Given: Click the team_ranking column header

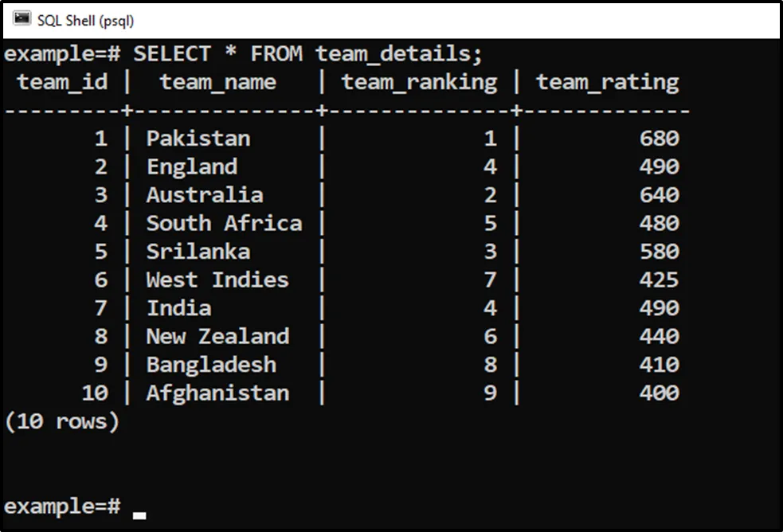Looking at the screenshot, I should [x=419, y=82].
